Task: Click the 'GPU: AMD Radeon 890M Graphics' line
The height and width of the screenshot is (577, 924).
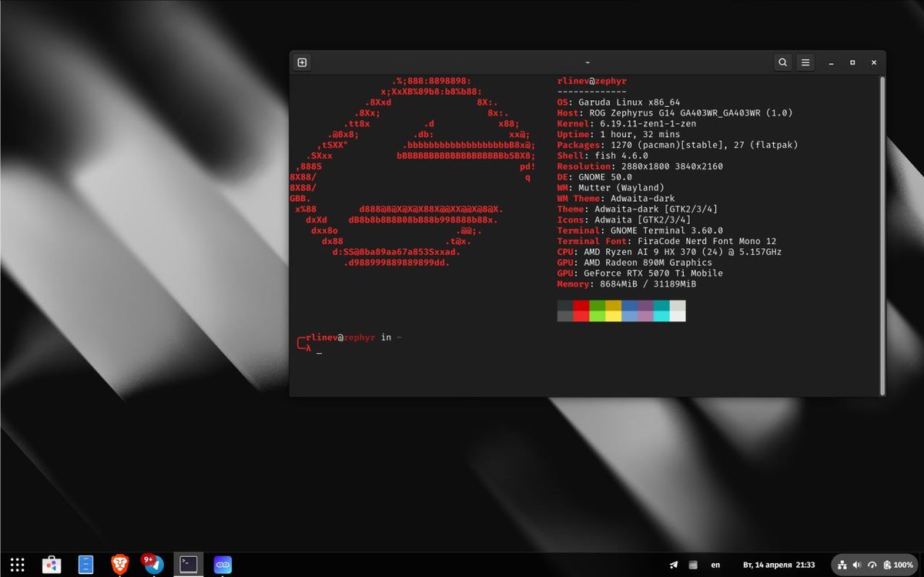Action: (x=634, y=263)
